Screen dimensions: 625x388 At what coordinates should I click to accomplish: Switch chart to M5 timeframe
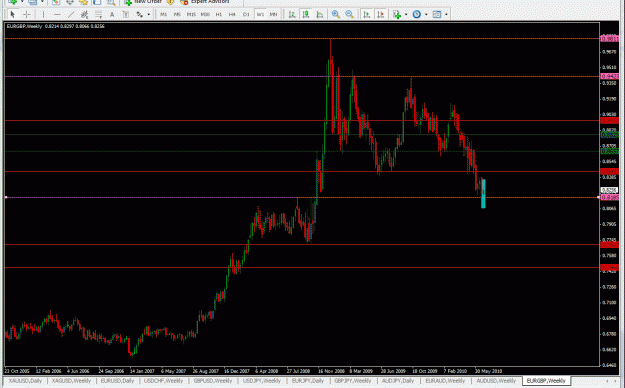[x=177, y=14]
